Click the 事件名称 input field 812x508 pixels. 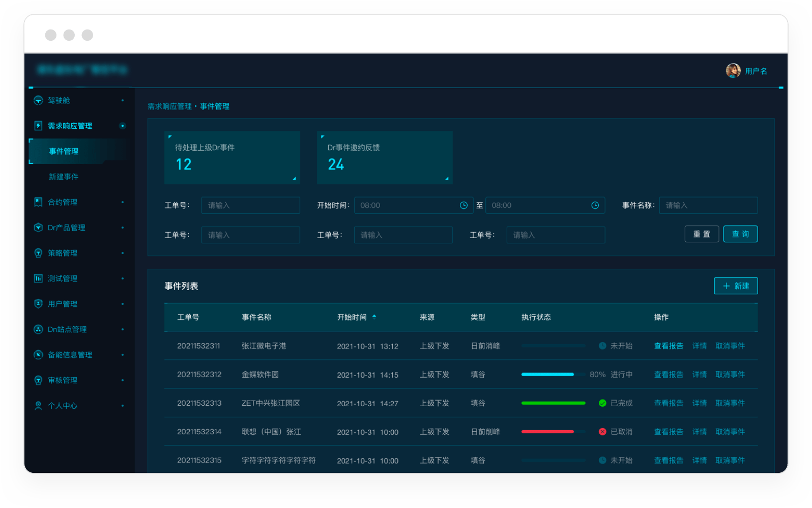(x=708, y=205)
